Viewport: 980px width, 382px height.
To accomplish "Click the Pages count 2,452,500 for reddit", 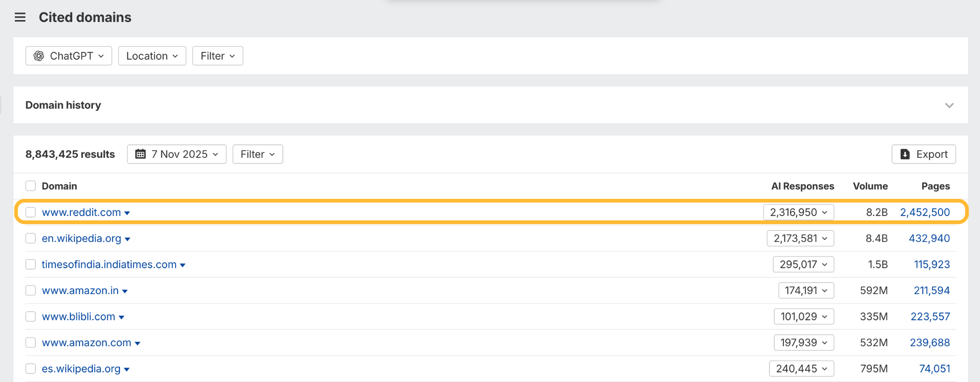I will pos(925,212).
